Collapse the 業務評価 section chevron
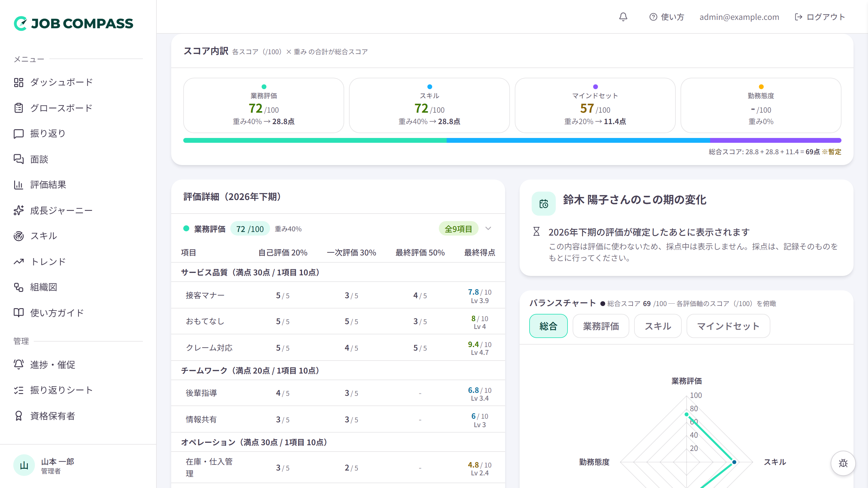Screen dimensions: 868x488 [x=488, y=229]
